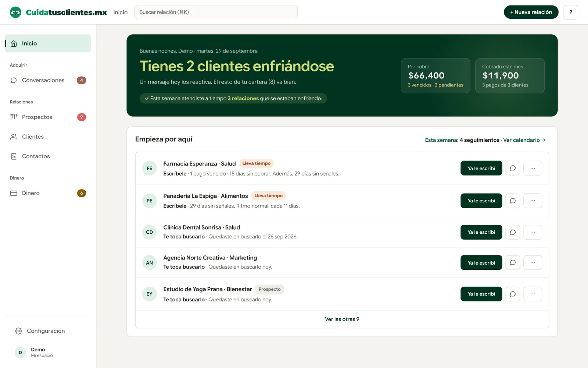Open more options for Farmacia Esperanza

tap(533, 168)
